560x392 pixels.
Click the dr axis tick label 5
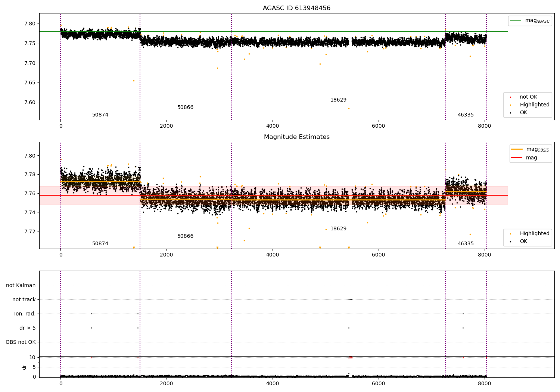[34, 367]
